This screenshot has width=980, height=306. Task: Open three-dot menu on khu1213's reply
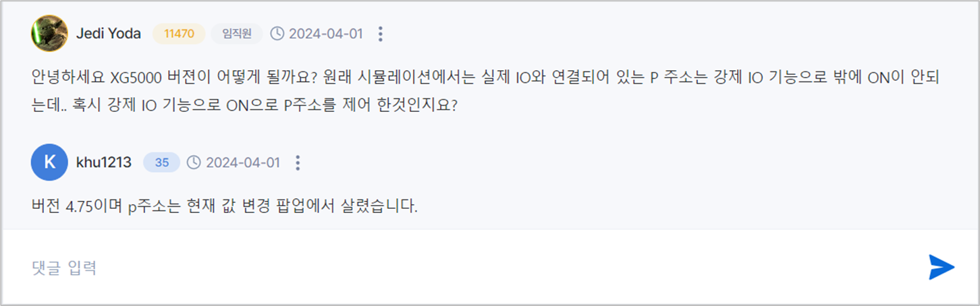point(298,162)
